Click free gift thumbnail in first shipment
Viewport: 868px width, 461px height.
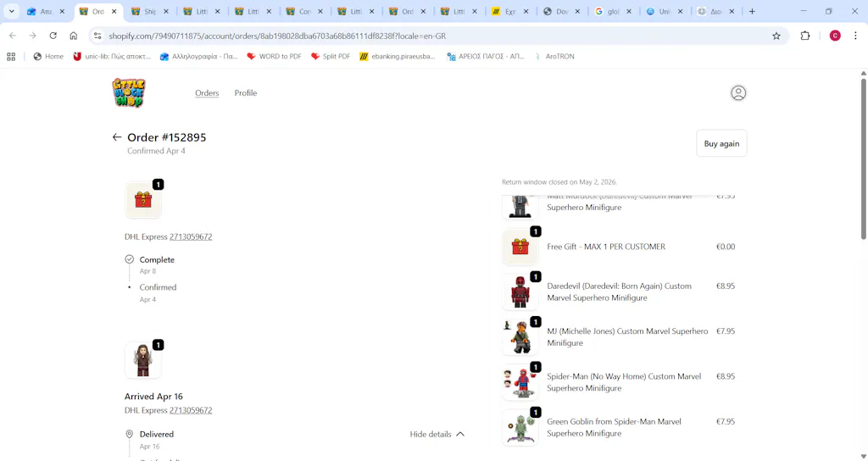click(x=142, y=199)
